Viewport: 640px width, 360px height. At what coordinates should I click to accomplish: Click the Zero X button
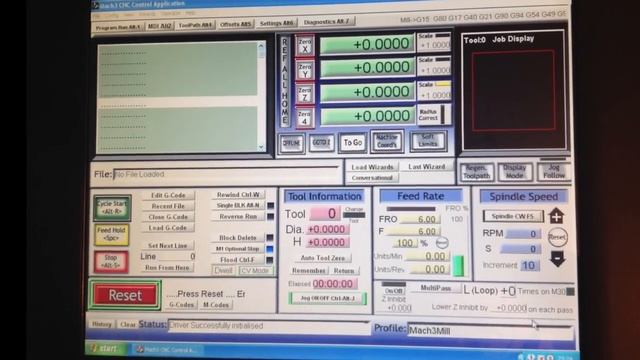pos(304,45)
